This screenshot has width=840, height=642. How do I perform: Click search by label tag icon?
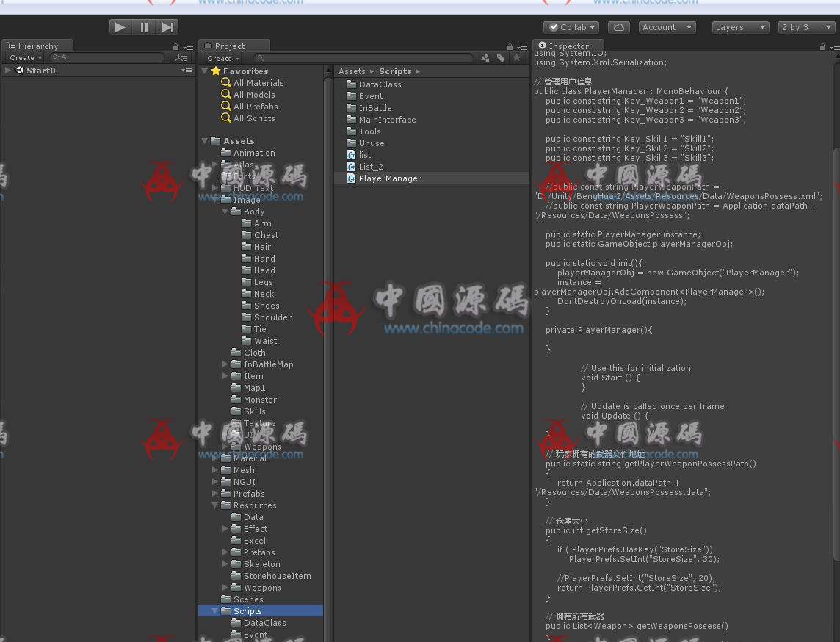pos(501,58)
